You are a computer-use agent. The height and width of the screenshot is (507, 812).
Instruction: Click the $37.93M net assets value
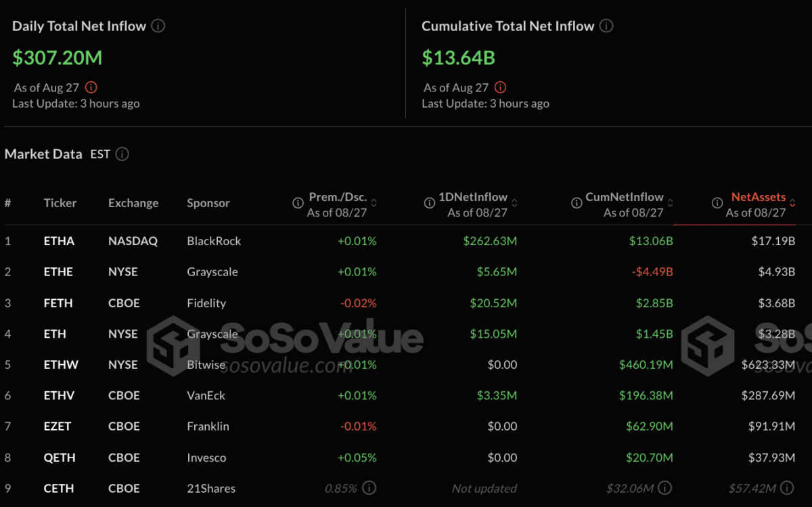(771, 458)
